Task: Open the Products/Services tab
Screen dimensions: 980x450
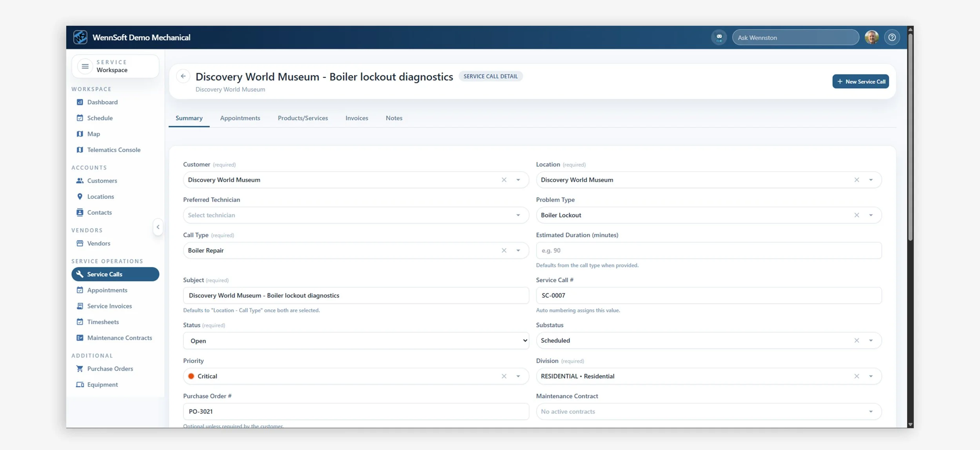Action: coord(303,118)
